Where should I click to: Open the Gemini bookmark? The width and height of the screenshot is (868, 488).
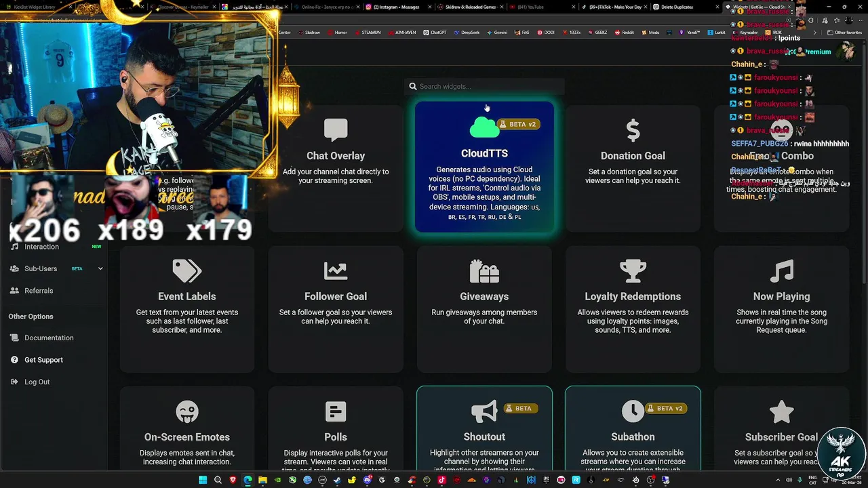click(497, 33)
